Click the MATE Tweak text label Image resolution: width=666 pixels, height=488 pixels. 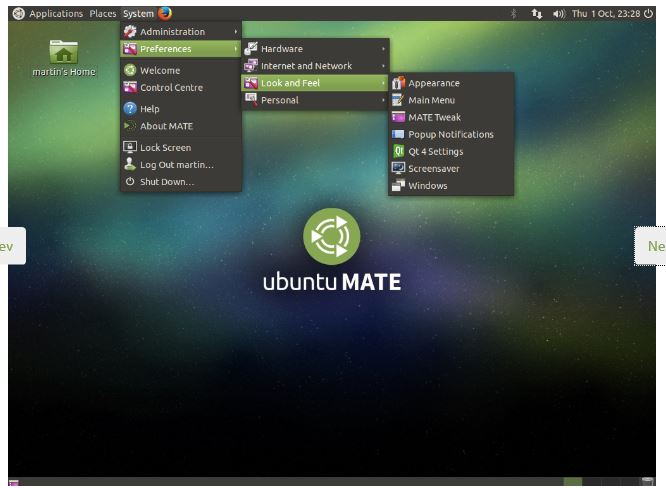[434, 117]
